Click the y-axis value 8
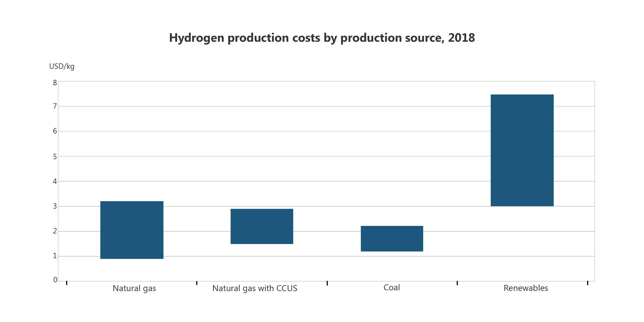The image size is (644, 322). (x=55, y=83)
